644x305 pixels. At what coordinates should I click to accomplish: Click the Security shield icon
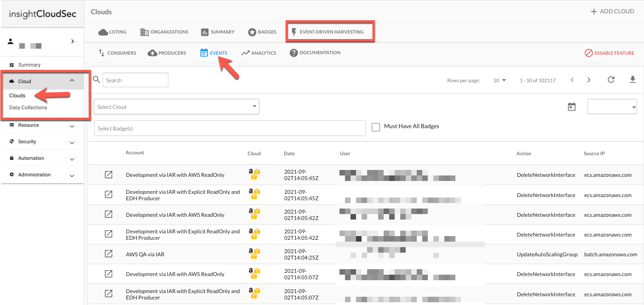(x=11, y=141)
